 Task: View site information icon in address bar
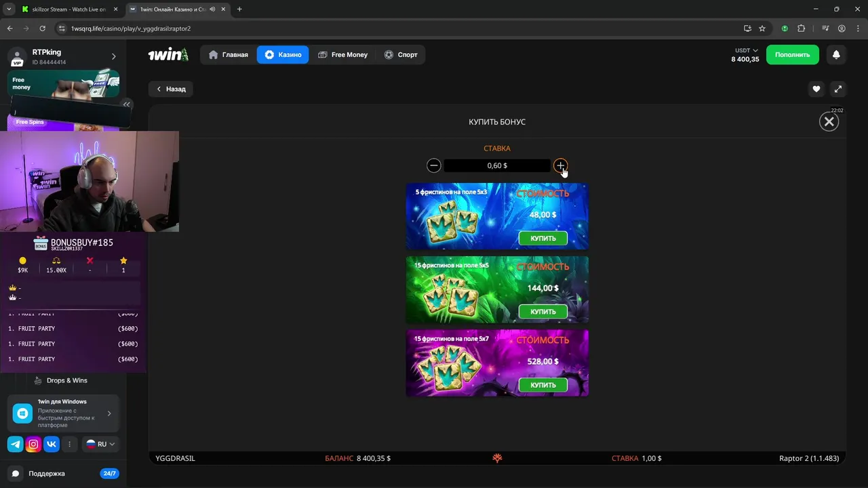coord(61,28)
